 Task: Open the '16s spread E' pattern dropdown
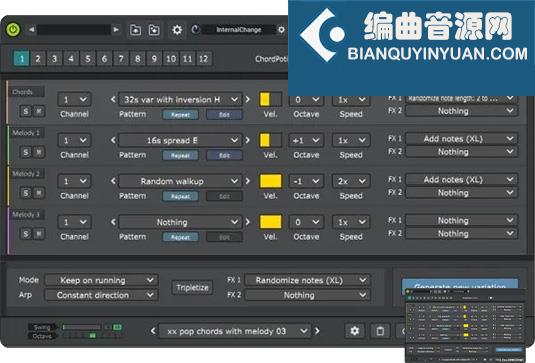pyautogui.click(x=180, y=140)
